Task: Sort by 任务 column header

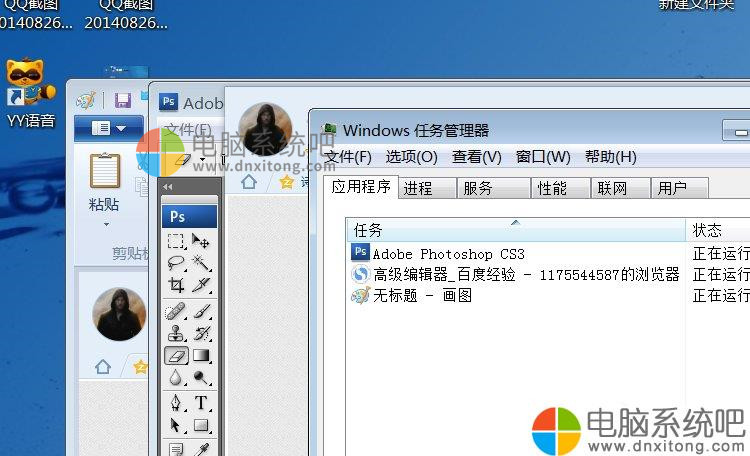Action: (x=516, y=230)
